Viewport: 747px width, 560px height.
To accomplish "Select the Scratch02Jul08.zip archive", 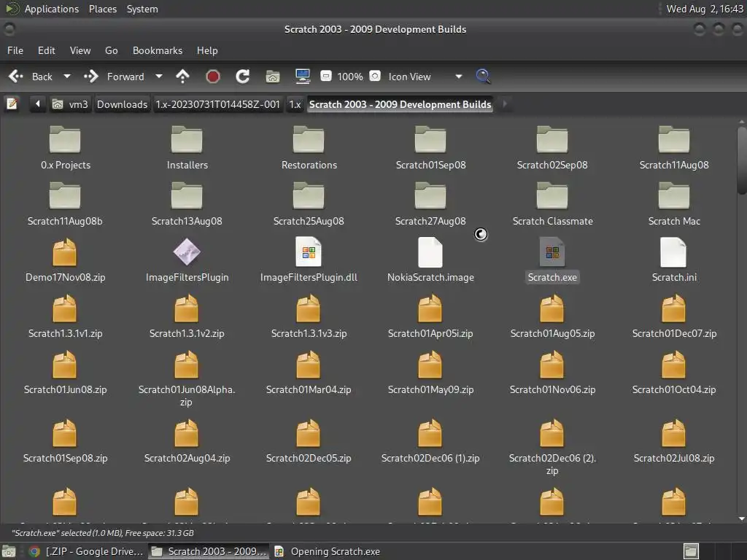I will coord(673,441).
